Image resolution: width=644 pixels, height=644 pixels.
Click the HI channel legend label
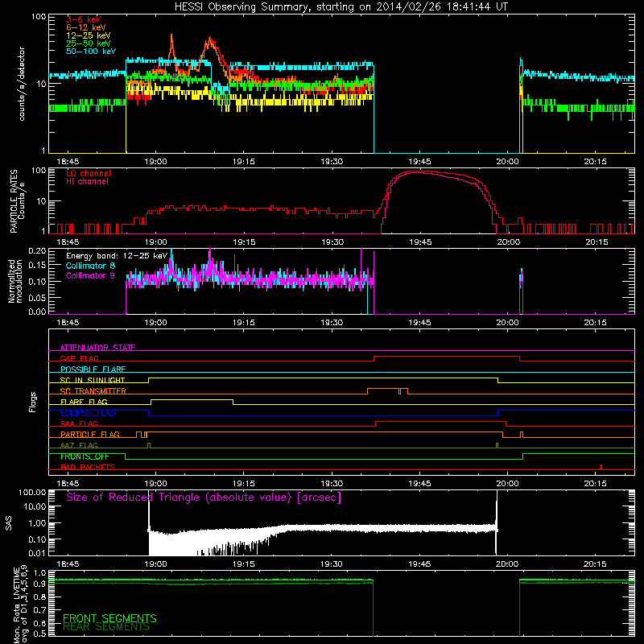coord(87,182)
